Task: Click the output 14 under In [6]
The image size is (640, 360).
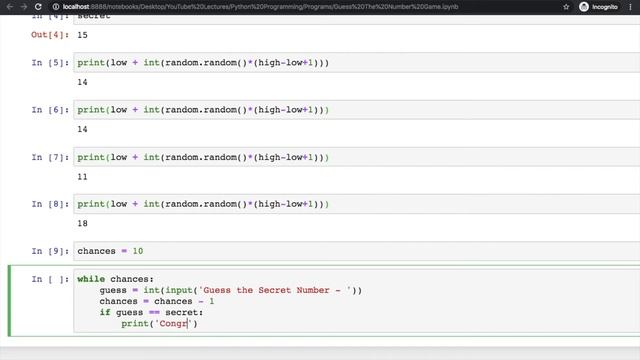Action: tap(82, 129)
